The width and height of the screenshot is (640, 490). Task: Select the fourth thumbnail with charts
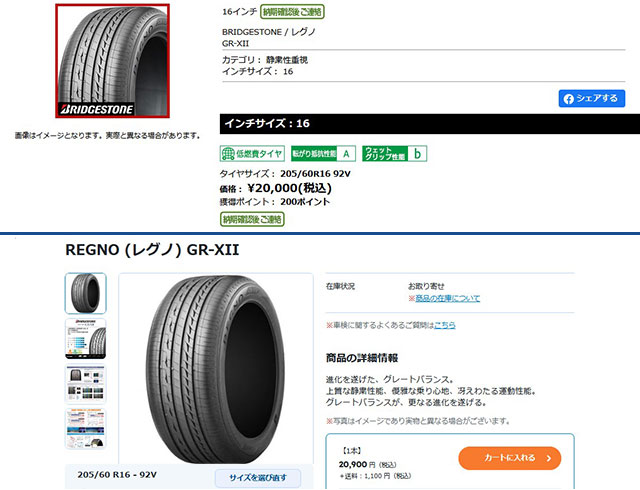pyautogui.click(x=86, y=429)
